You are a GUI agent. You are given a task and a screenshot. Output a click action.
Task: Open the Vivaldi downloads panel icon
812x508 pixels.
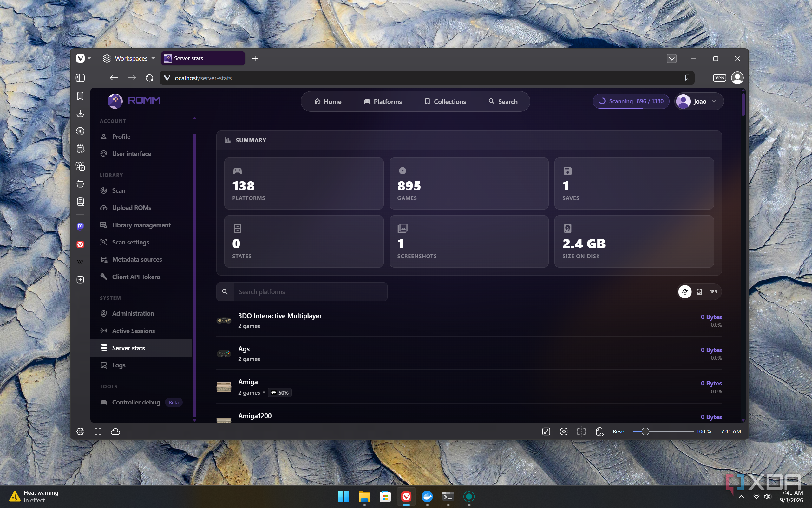[80, 114]
